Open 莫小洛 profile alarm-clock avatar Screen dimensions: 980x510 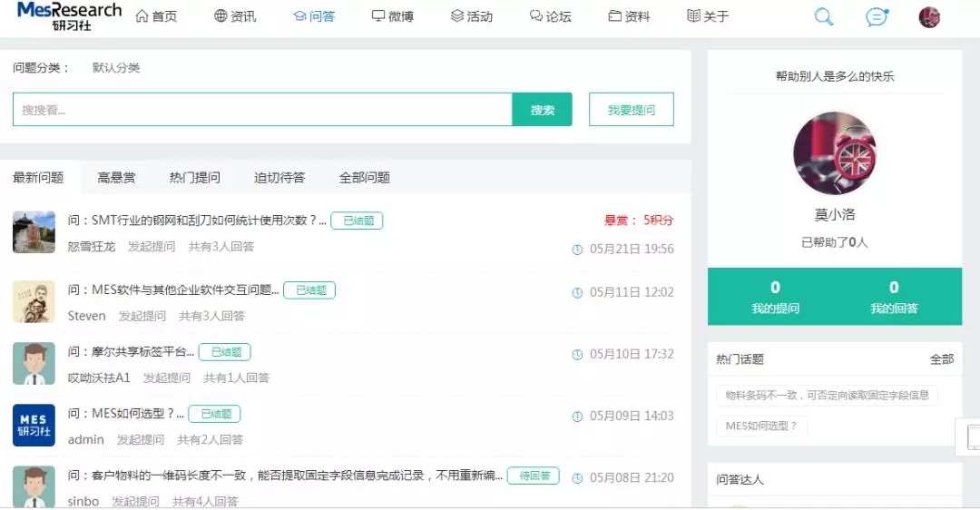[x=835, y=153]
